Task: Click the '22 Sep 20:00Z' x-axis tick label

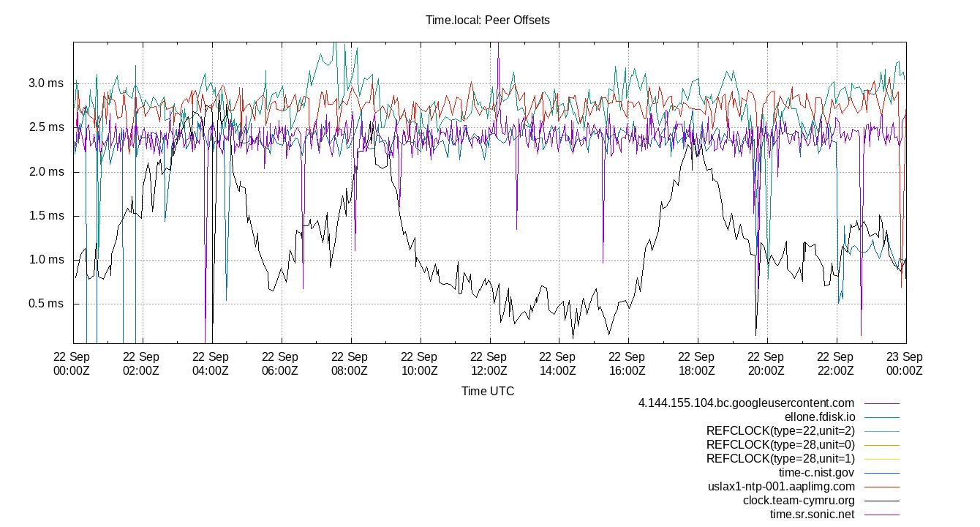Action: pos(766,364)
